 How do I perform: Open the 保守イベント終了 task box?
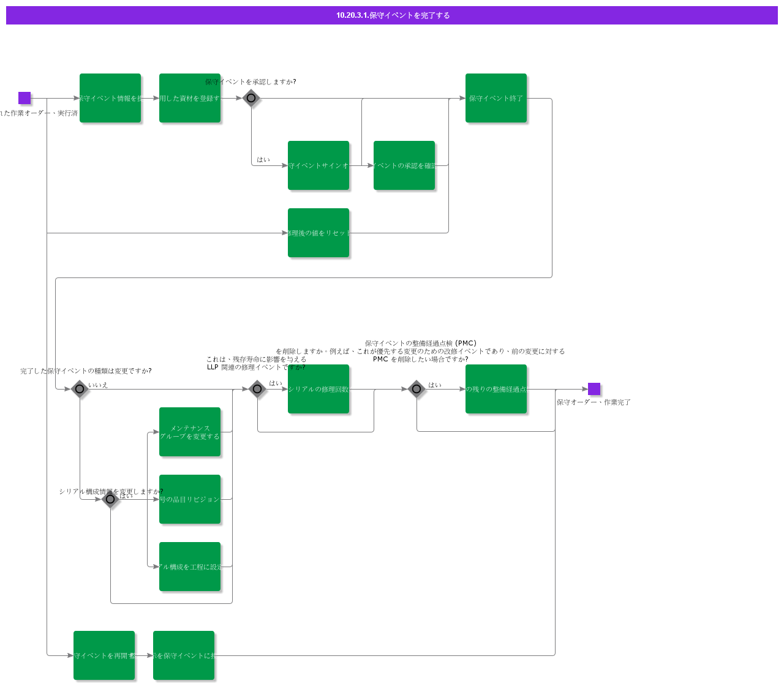[x=496, y=98]
